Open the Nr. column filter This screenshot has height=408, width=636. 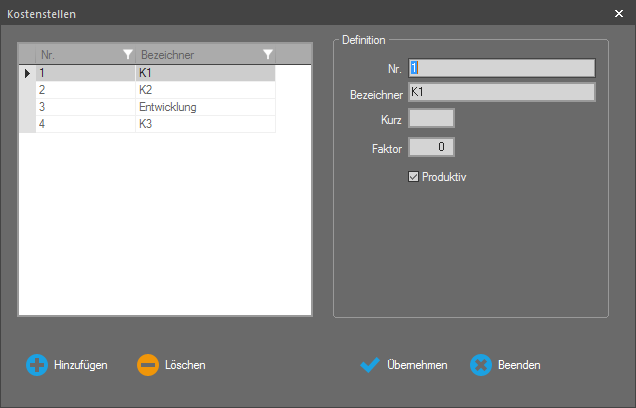127,54
